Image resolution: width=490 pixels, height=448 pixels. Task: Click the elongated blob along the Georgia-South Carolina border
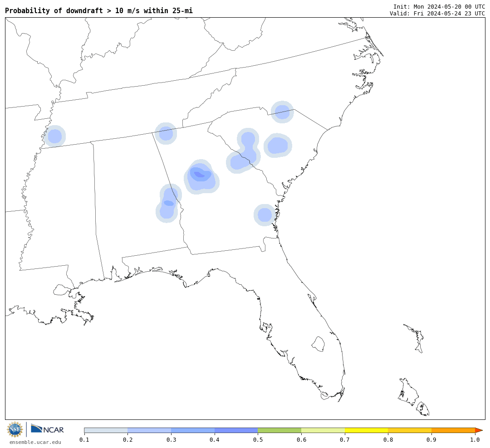tap(244, 151)
